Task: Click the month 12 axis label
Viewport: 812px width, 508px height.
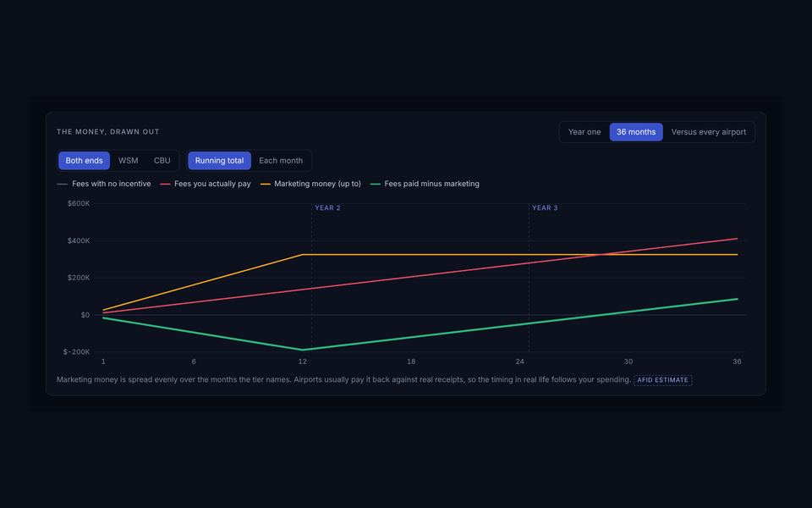Action: (x=303, y=362)
